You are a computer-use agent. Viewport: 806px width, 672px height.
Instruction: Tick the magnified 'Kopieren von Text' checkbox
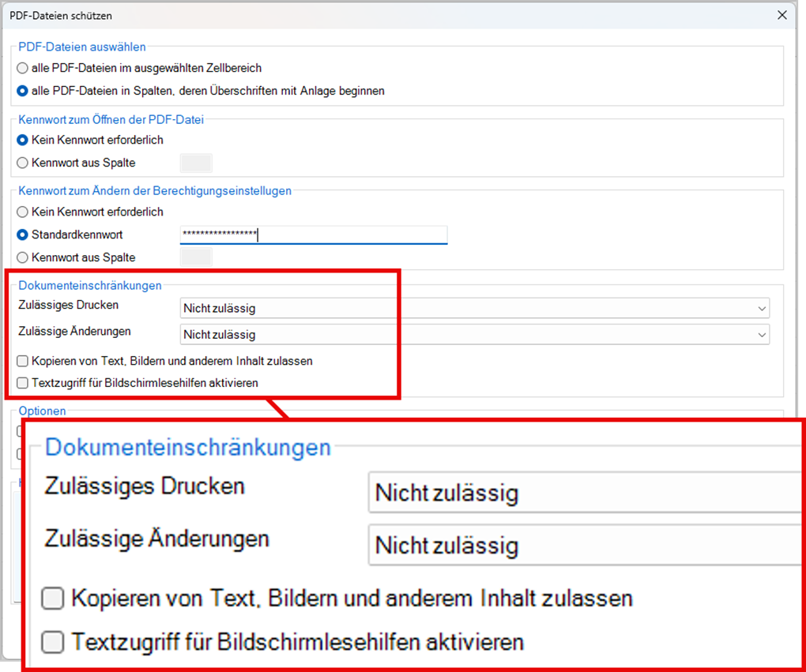click(x=53, y=599)
